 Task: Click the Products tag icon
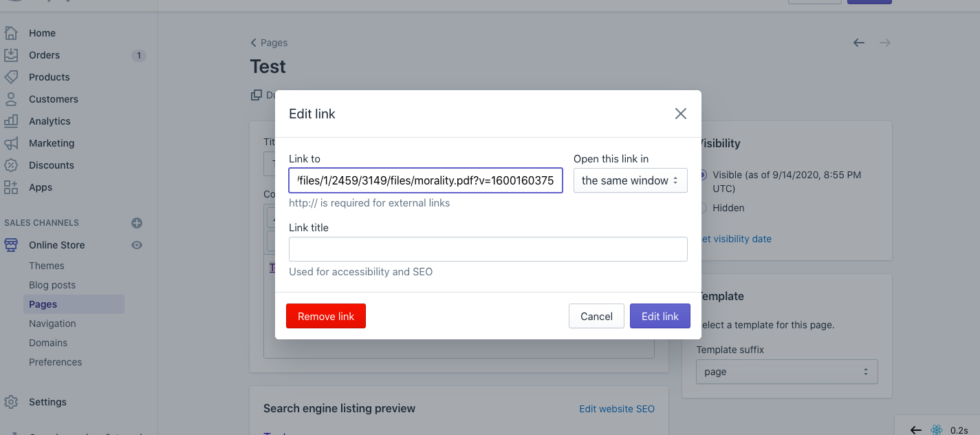11,77
